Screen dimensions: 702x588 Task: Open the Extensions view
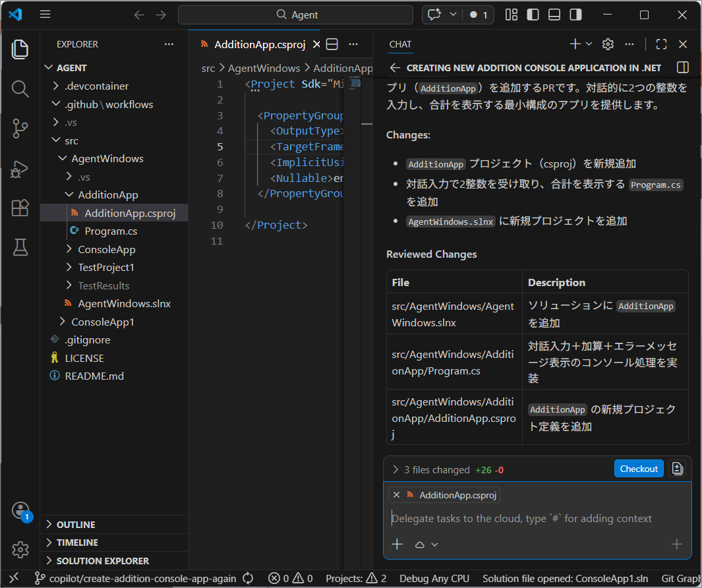[x=20, y=208]
